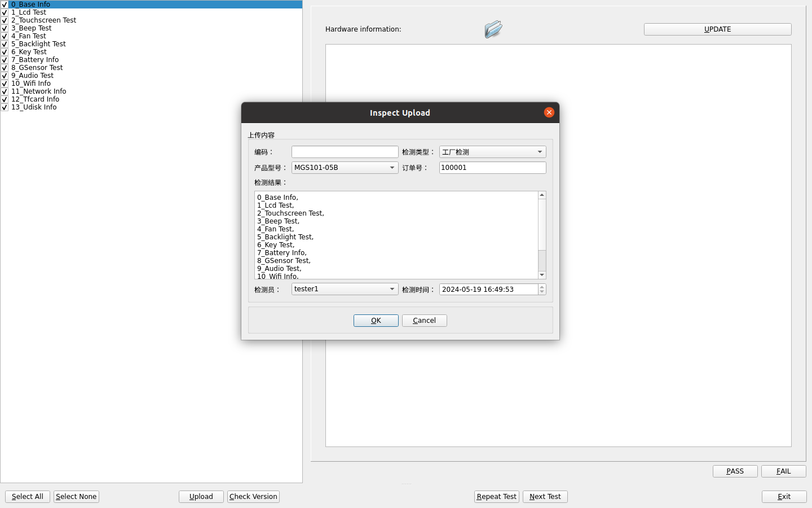Toggle the 12_Tfcard Info checkbox
The height and width of the screenshot is (508, 812).
tap(5, 99)
